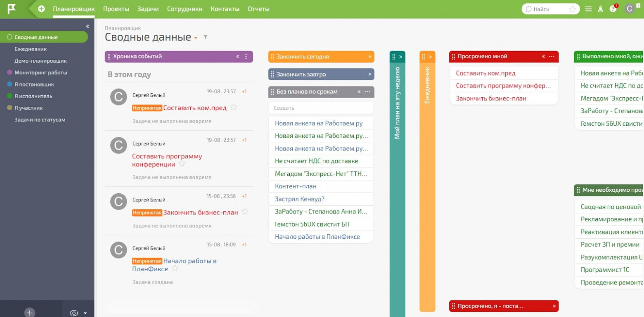Image resolution: width=644 pixels, height=317 pixels.
Task: Expand the Закончить сегодня panel
Action: (x=370, y=57)
